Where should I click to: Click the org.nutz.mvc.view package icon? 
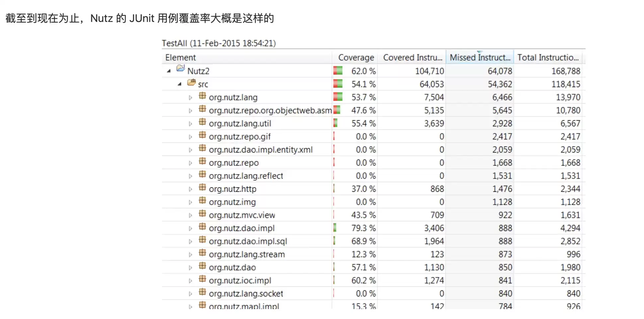coord(202,214)
